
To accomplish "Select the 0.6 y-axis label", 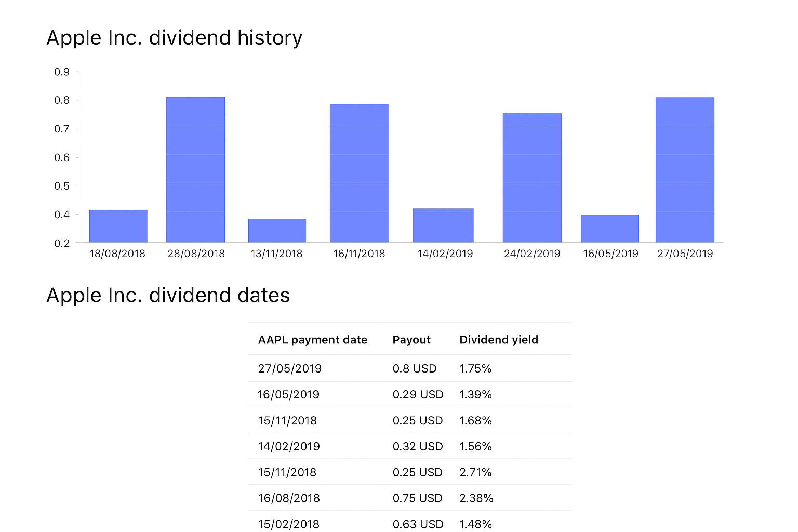I will (x=62, y=157).
